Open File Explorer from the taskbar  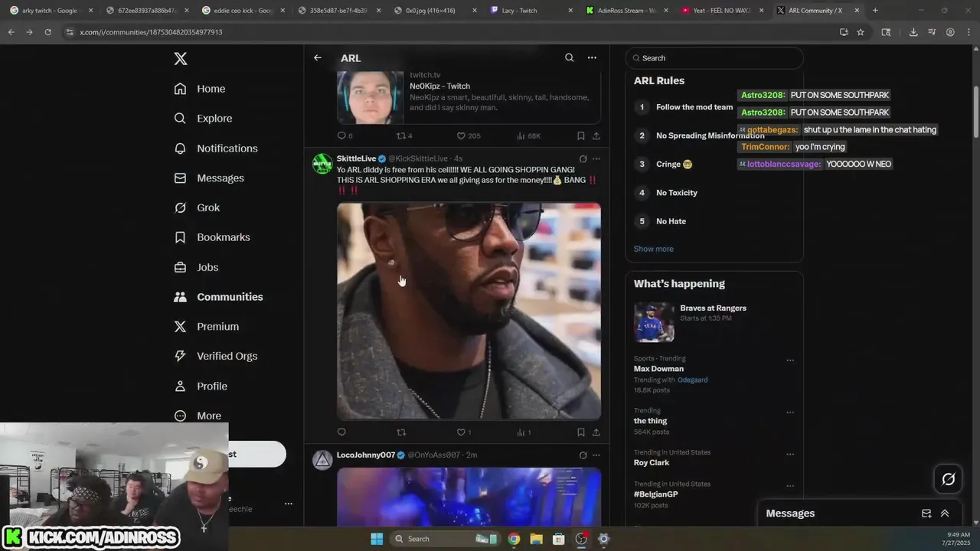pos(536,539)
